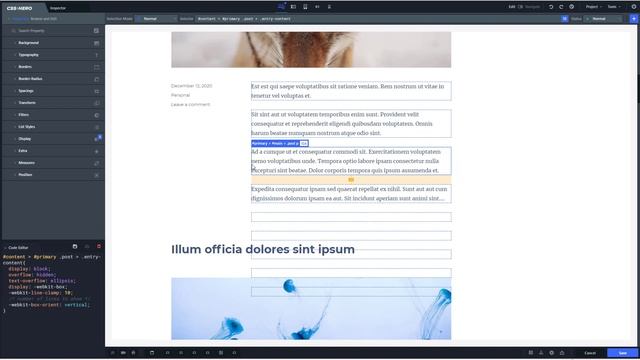The width and height of the screenshot is (640, 360).
Task: Click the Border Radius group icon
Action: (97, 79)
